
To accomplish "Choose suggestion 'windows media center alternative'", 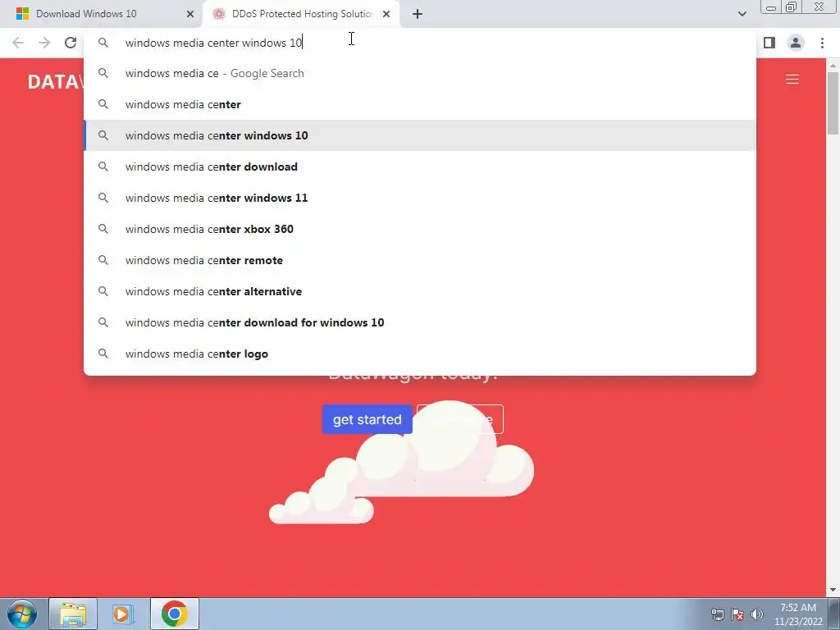I will point(420,291).
